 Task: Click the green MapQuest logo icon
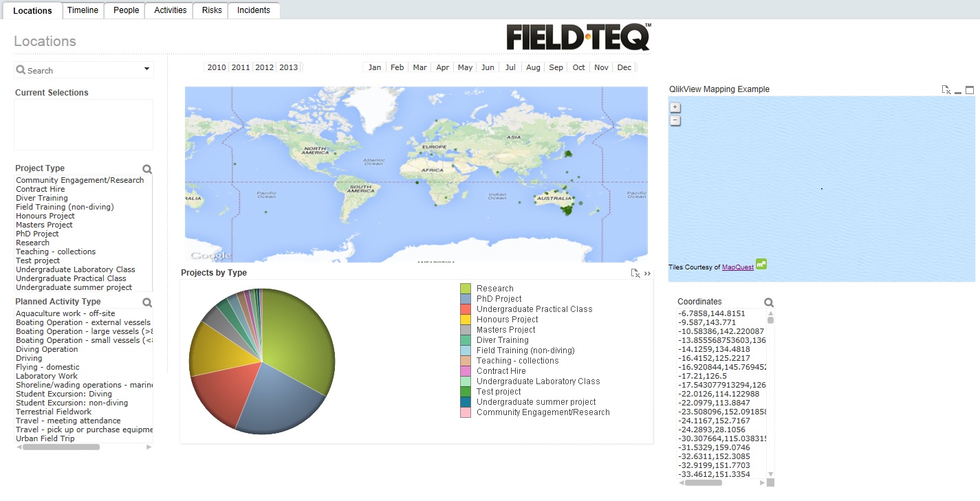pos(761,264)
